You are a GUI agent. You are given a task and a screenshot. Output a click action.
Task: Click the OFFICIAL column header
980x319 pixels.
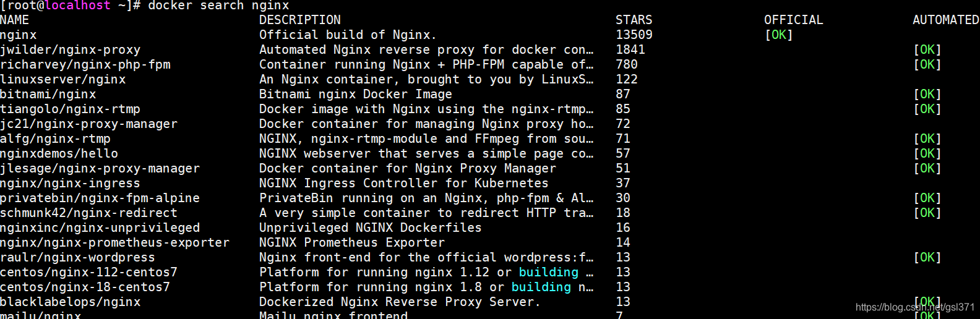click(x=794, y=20)
